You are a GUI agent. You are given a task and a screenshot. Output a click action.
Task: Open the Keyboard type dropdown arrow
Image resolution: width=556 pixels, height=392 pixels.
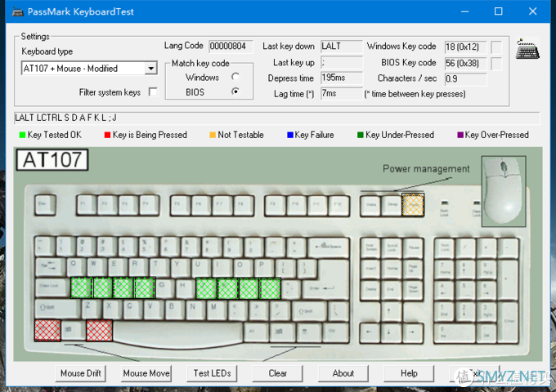150,69
